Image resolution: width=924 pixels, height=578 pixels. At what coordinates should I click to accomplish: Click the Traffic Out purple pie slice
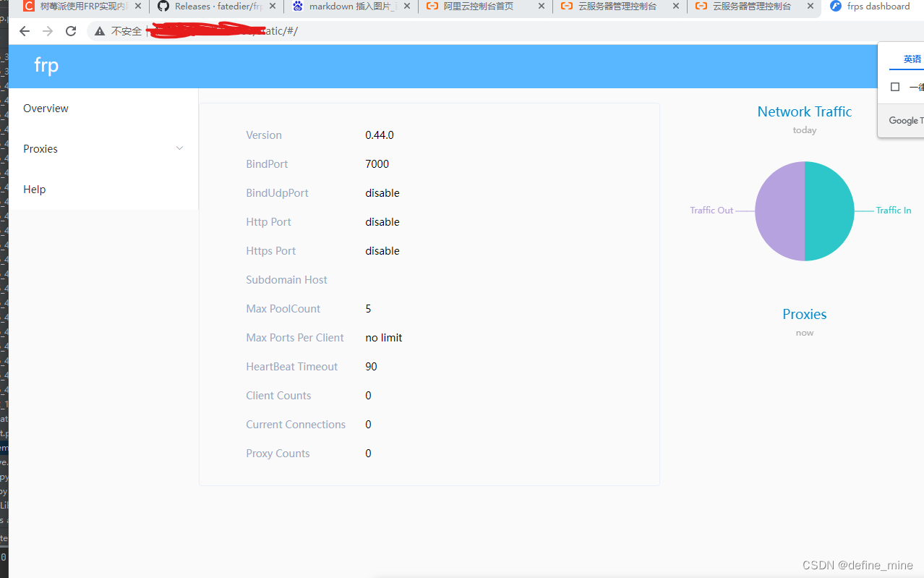point(779,211)
